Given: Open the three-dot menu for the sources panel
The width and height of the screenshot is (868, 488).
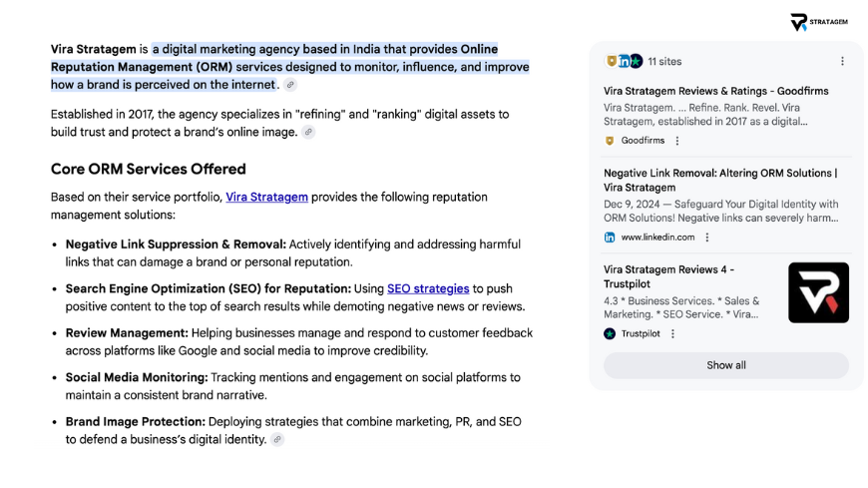Looking at the screenshot, I should tap(842, 61).
